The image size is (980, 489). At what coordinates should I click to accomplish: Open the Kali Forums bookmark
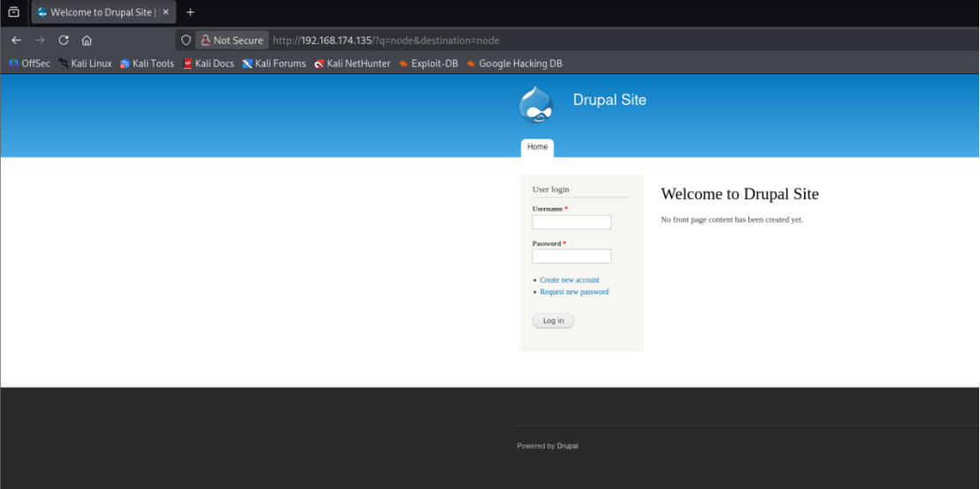tap(274, 63)
